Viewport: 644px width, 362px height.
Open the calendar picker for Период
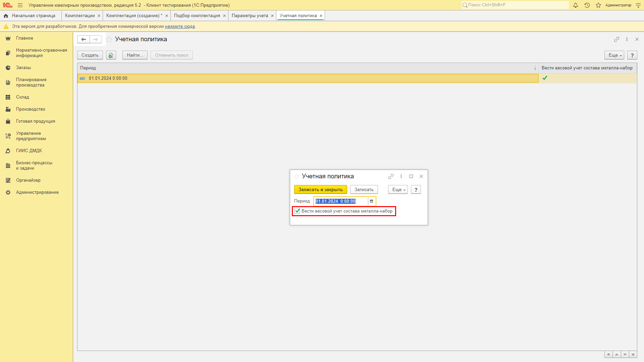click(x=371, y=201)
